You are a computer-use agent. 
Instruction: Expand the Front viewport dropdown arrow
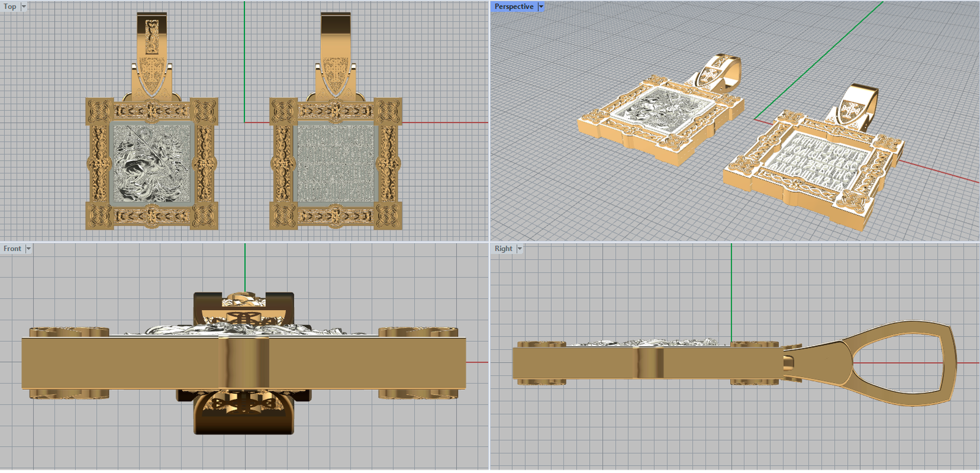[28, 249]
